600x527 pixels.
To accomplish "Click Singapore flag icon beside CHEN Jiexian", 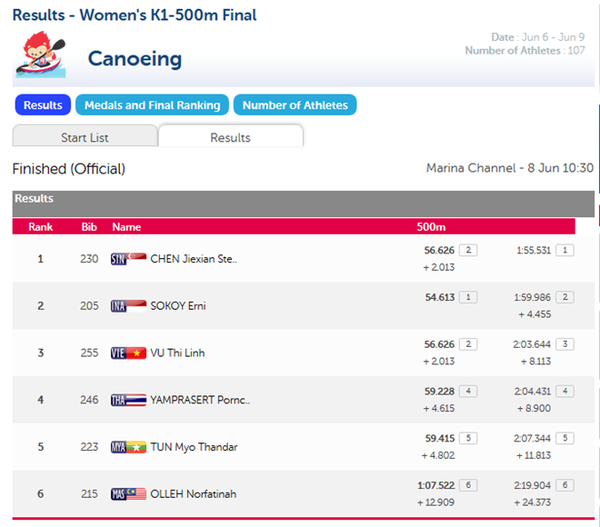I will point(129,259).
